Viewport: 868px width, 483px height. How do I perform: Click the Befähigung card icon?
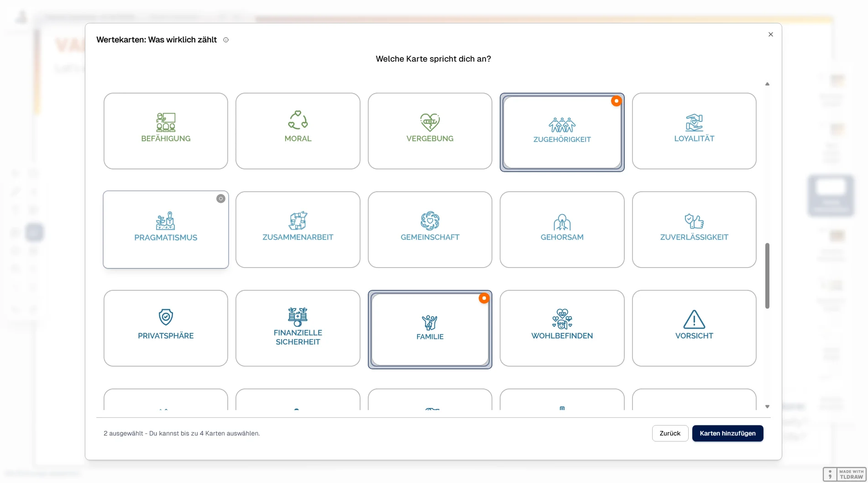coord(166,122)
